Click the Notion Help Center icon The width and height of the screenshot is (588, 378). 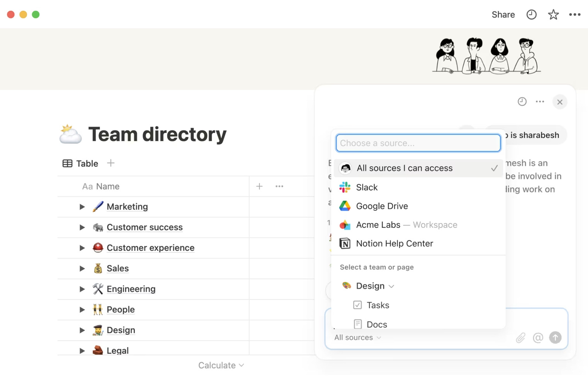pyautogui.click(x=345, y=243)
